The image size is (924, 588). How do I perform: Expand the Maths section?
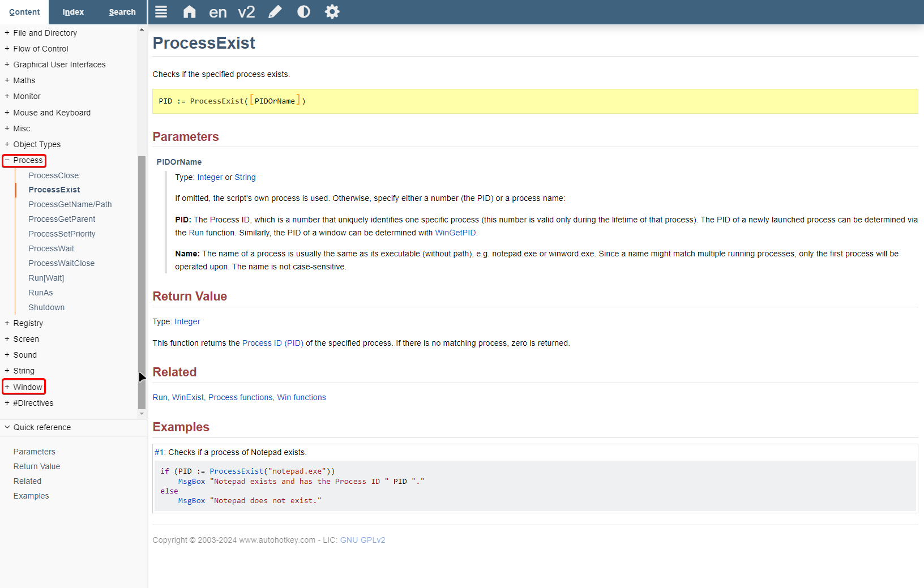24,80
